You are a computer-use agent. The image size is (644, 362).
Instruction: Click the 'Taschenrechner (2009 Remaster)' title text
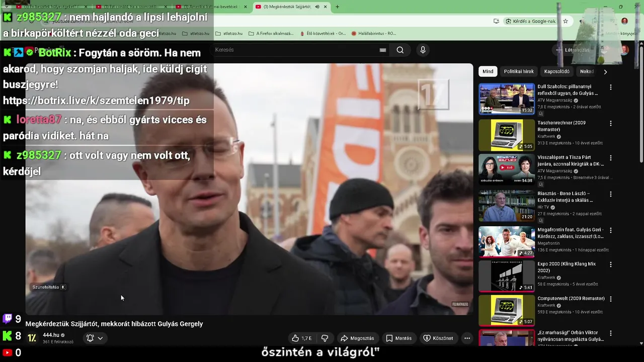pos(561,126)
